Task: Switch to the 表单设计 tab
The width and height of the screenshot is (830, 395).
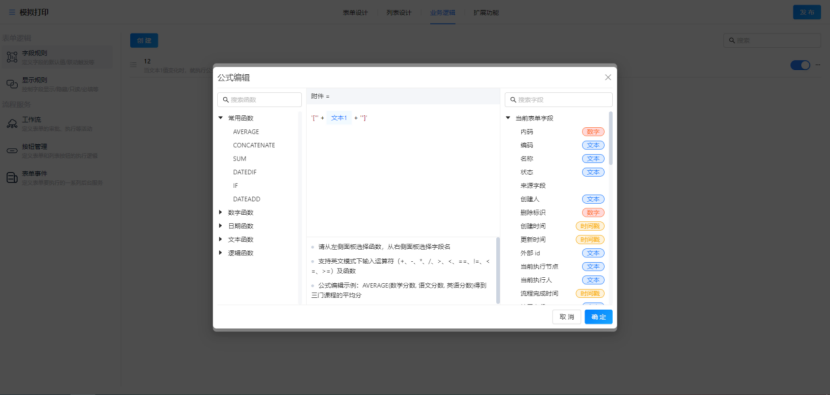Action: click(x=355, y=12)
